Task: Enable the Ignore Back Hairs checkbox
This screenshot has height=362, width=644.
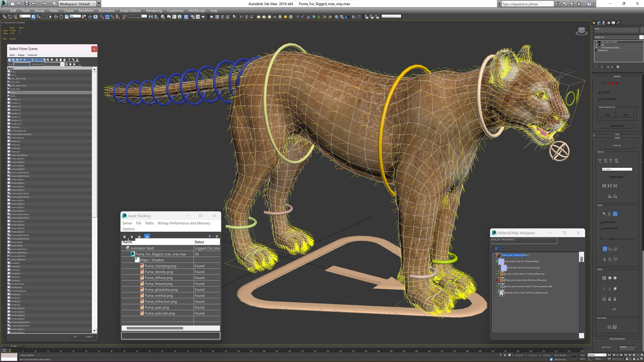Action: 602,229
